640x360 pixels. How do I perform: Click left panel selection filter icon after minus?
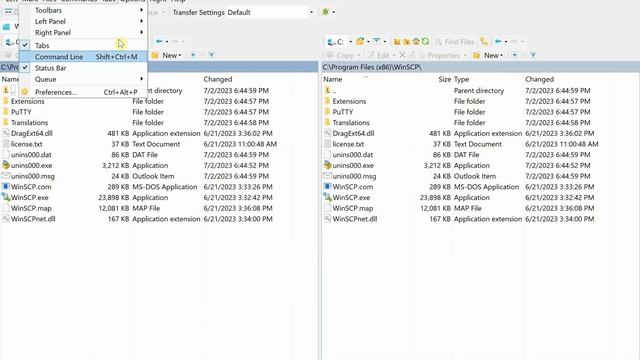coord(211,55)
